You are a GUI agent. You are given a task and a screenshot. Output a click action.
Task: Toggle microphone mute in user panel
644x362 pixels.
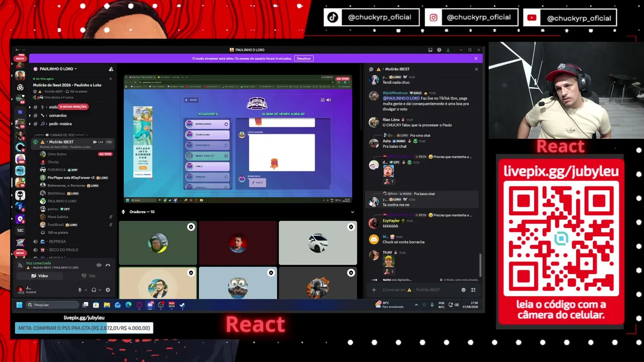point(79,290)
